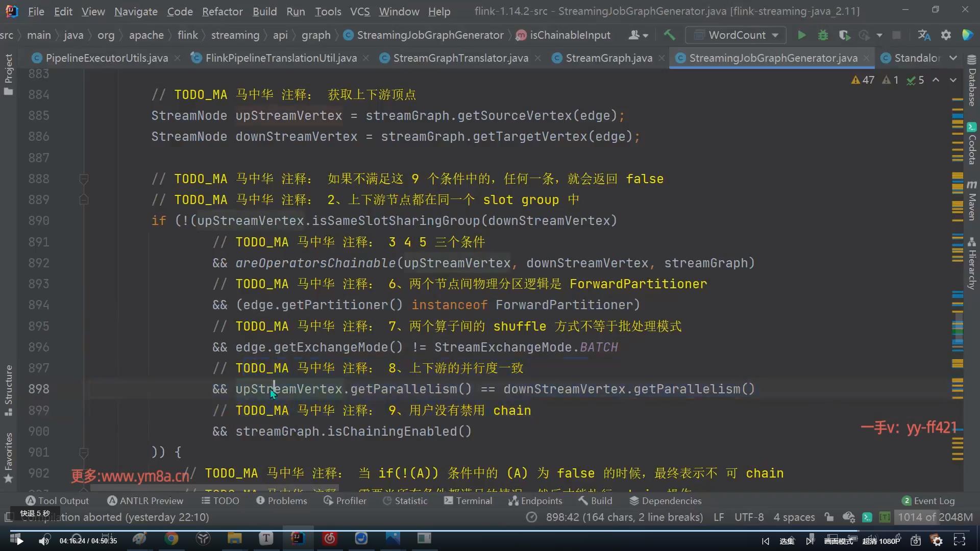Toggle code fold at line 888
This screenshot has height=551, width=980.
pos(84,179)
